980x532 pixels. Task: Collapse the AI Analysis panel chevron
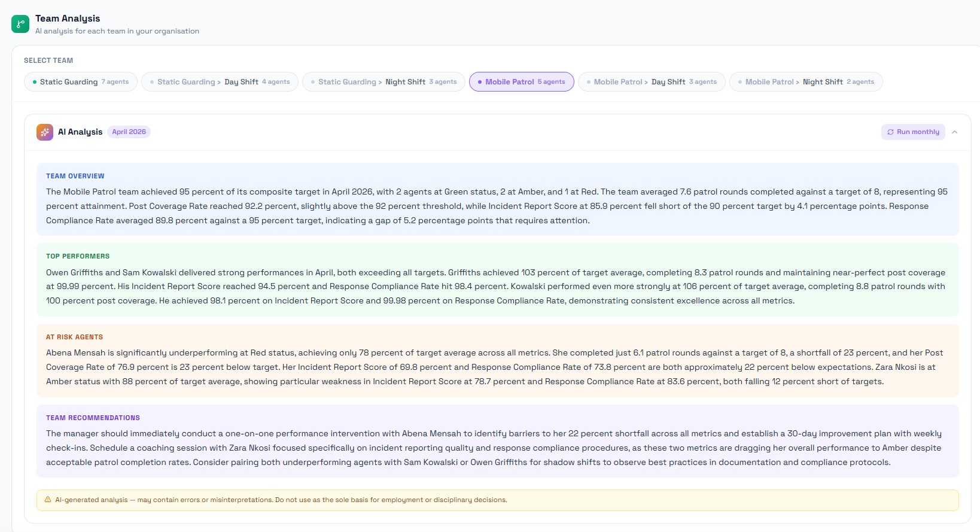954,132
